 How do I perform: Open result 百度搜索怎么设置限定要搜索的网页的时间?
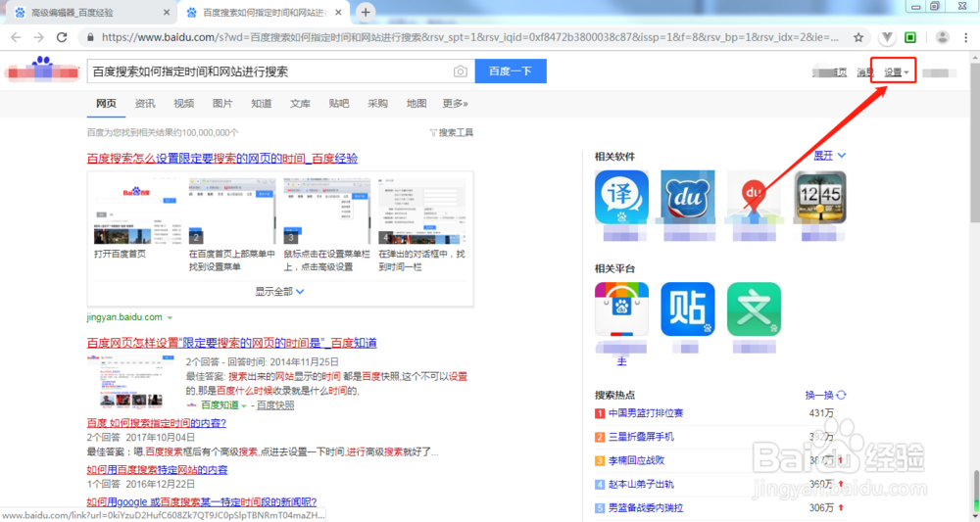tap(221, 159)
